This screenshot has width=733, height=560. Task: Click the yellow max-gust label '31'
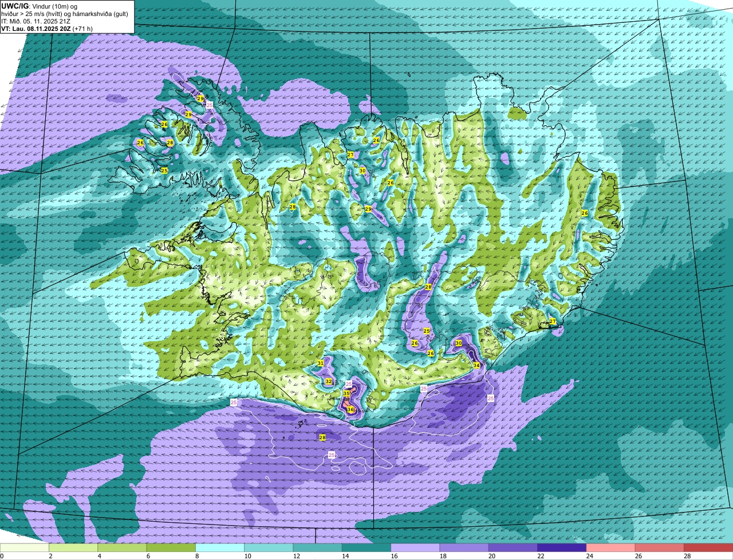321,363
